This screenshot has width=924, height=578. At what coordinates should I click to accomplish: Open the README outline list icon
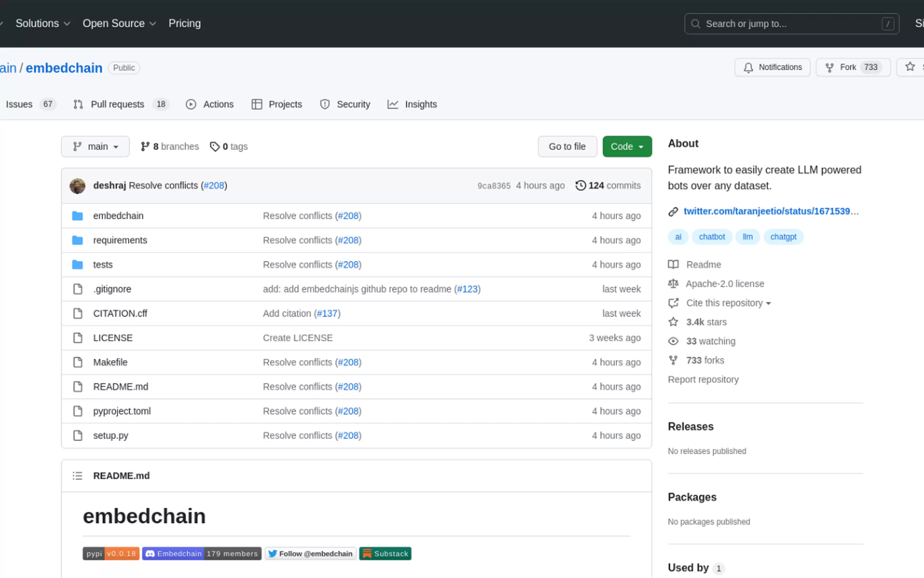pyautogui.click(x=77, y=476)
